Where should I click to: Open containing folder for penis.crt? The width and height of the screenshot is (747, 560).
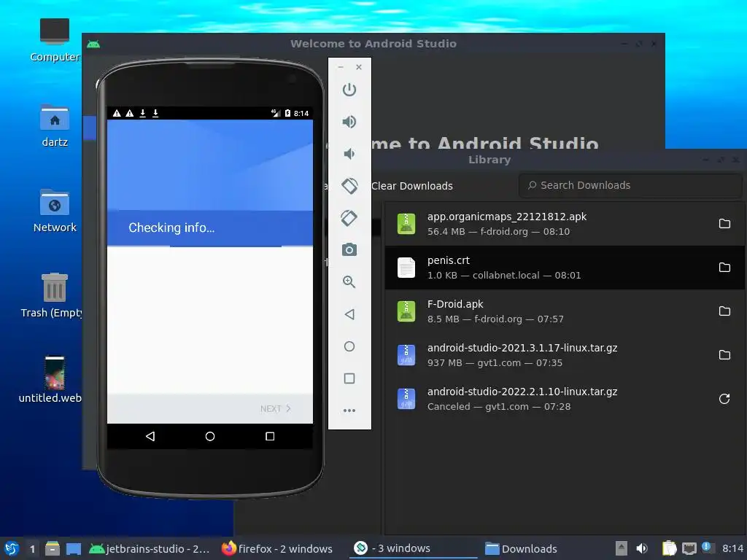pyautogui.click(x=724, y=268)
